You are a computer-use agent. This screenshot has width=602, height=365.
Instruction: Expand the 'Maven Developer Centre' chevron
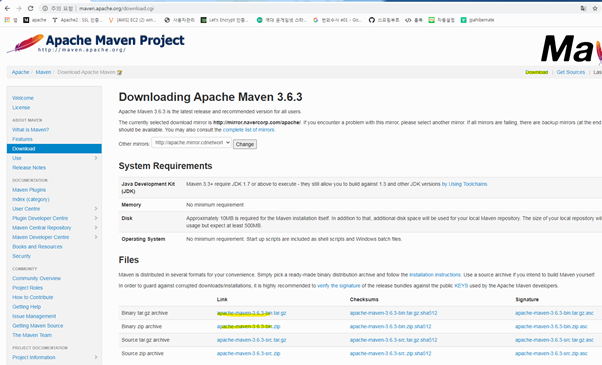tap(96, 237)
